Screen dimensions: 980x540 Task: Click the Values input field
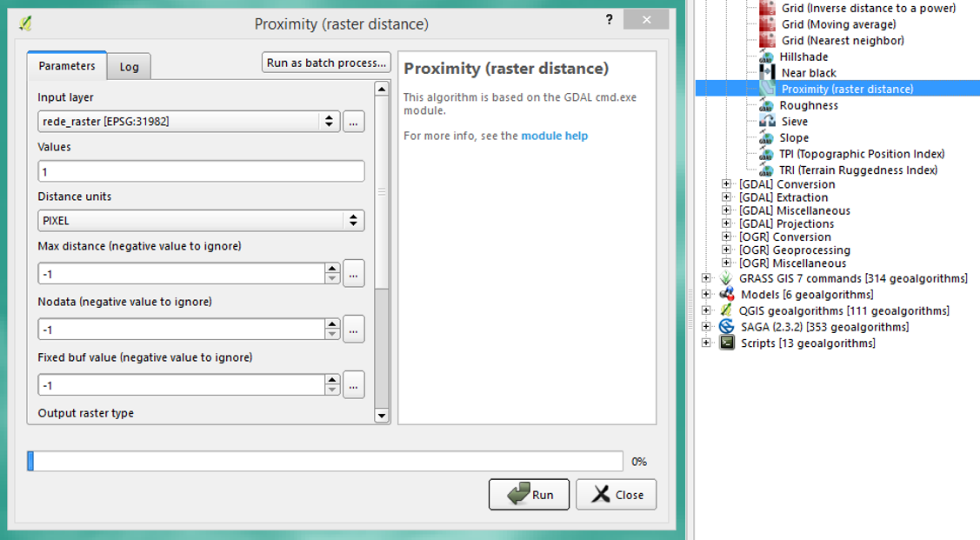pos(201,171)
